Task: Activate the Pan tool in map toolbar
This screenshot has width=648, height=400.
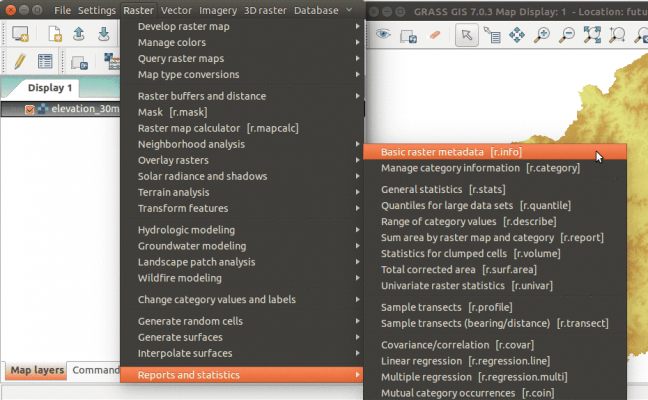Action: pyautogui.click(x=517, y=35)
